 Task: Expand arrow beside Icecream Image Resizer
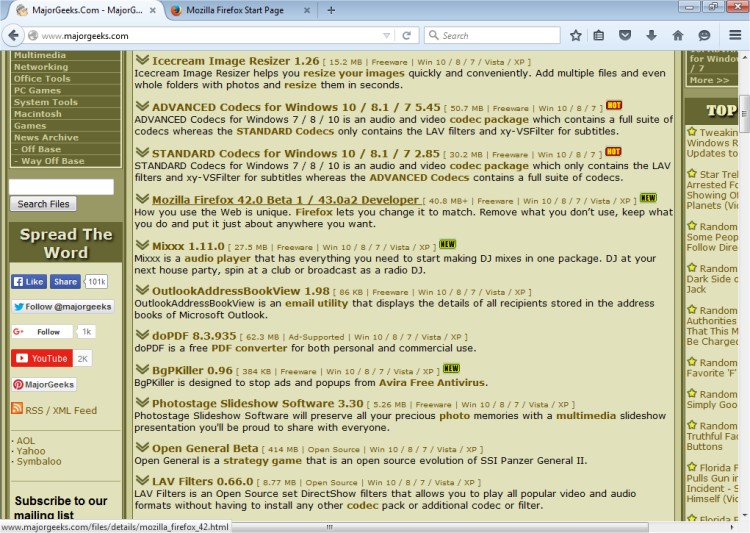pyautogui.click(x=142, y=60)
